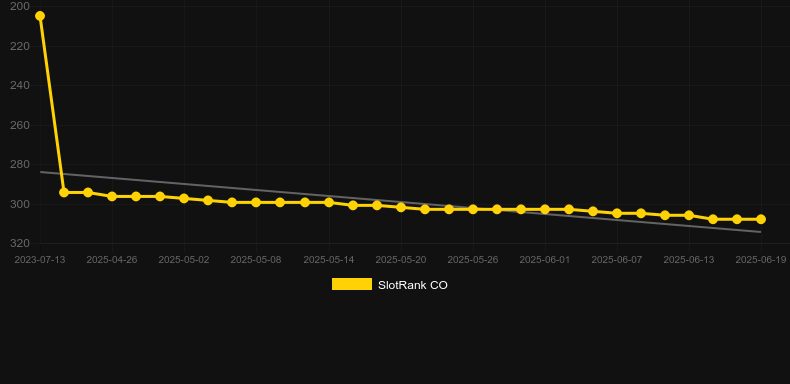Click the x-axis label 2025-06-07
Screen dimensions: 790x384
tap(617, 260)
